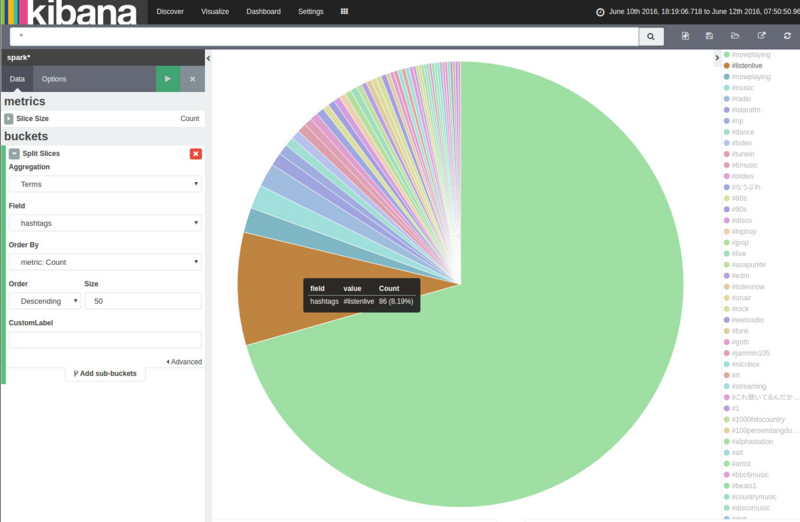Click Add sub-buckets button

click(x=105, y=374)
